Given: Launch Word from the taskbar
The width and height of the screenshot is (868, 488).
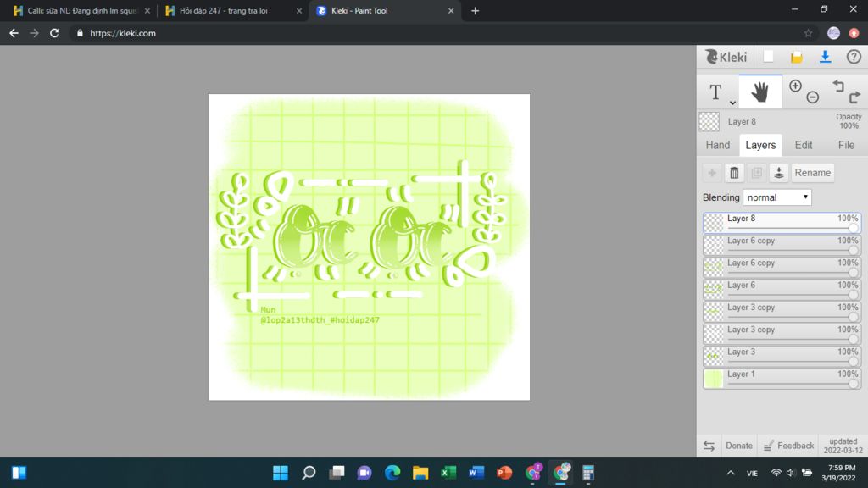Looking at the screenshot, I should pos(476,473).
